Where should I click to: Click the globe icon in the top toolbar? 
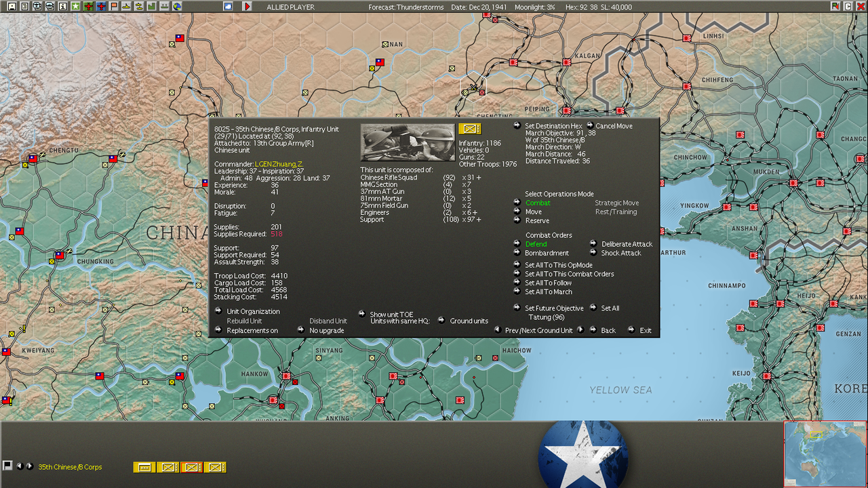pos(177,6)
